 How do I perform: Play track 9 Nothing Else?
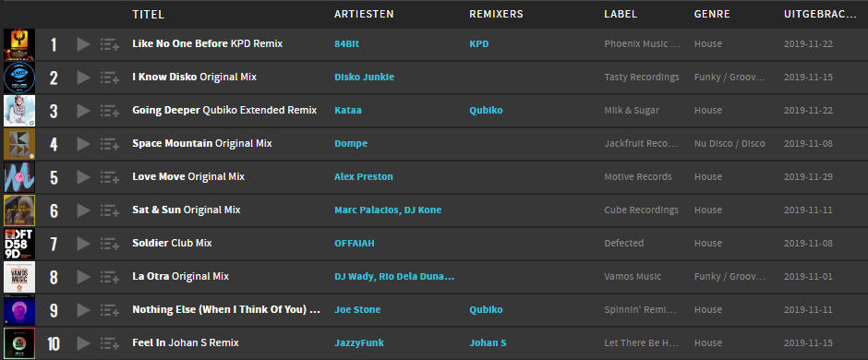click(84, 309)
